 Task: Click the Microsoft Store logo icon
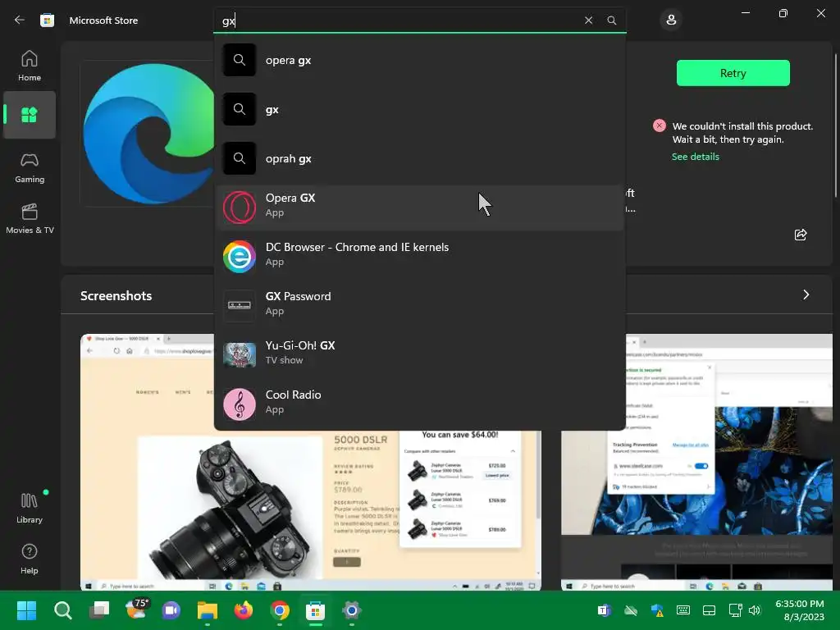click(47, 21)
